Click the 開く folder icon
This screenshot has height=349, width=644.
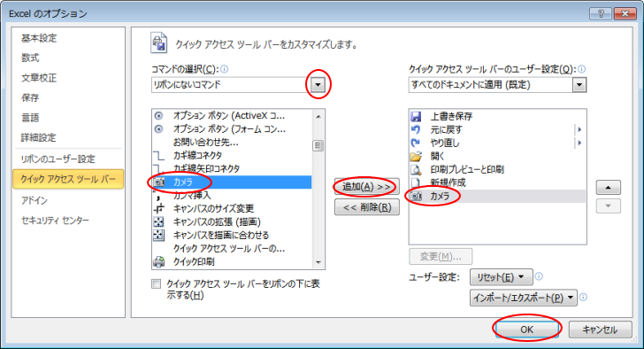click(416, 156)
